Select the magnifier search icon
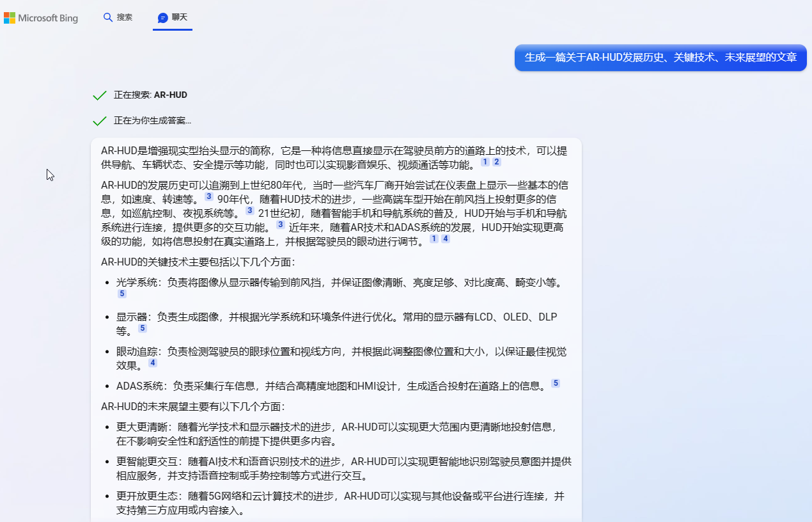Image resolution: width=812 pixels, height=522 pixels. (108, 18)
